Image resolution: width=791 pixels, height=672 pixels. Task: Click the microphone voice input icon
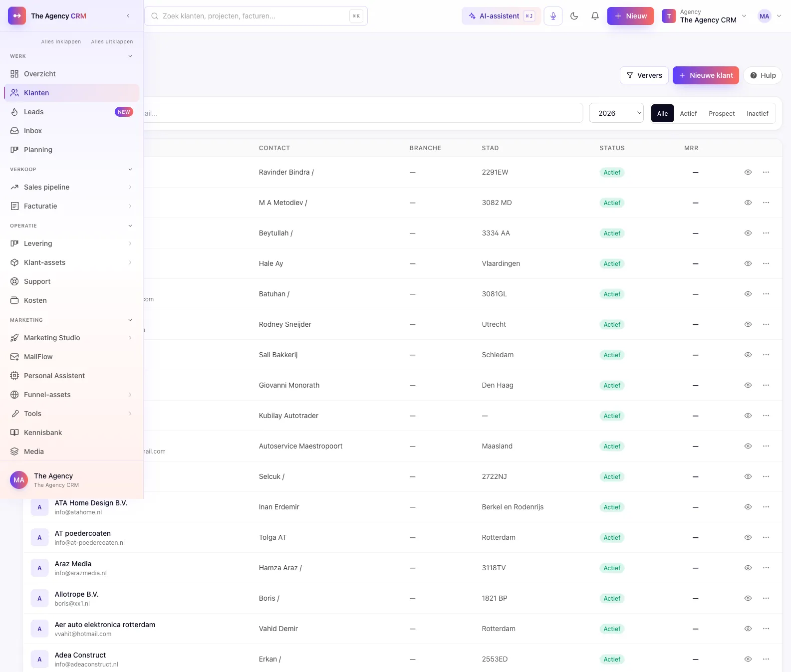pos(553,16)
